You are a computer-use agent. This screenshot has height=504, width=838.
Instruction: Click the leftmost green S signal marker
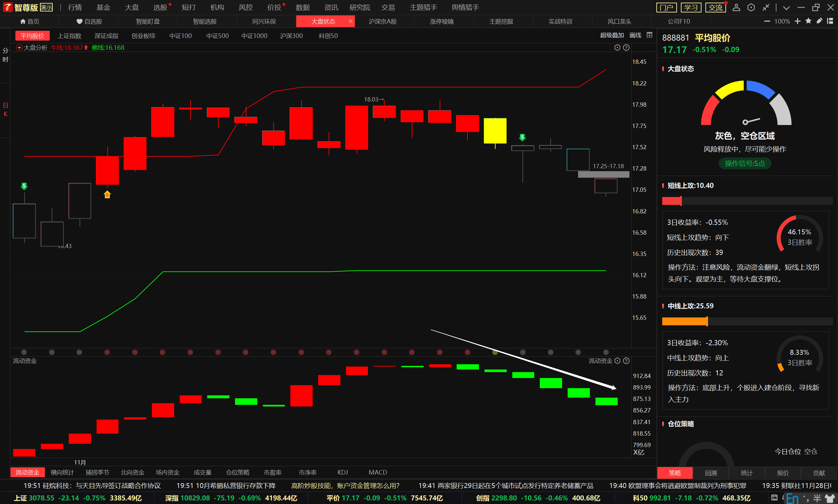click(x=24, y=186)
